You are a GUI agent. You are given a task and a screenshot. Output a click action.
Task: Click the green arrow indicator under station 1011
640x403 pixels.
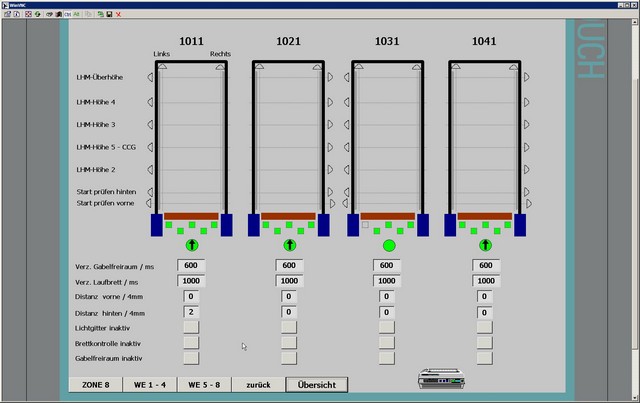click(x=191, y=245)
